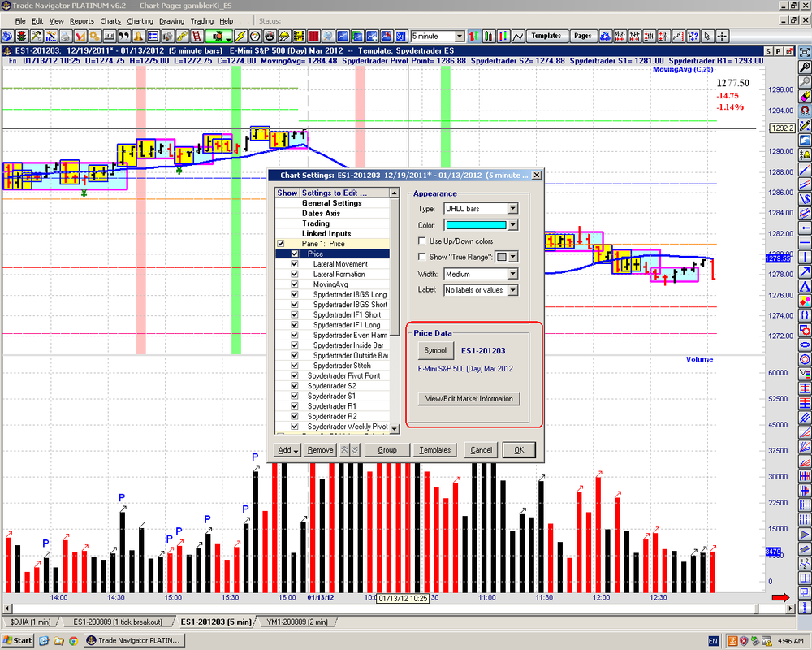Click the blue recycle refresh icon
Screen dimensions: 812x650
coord(605,37)
